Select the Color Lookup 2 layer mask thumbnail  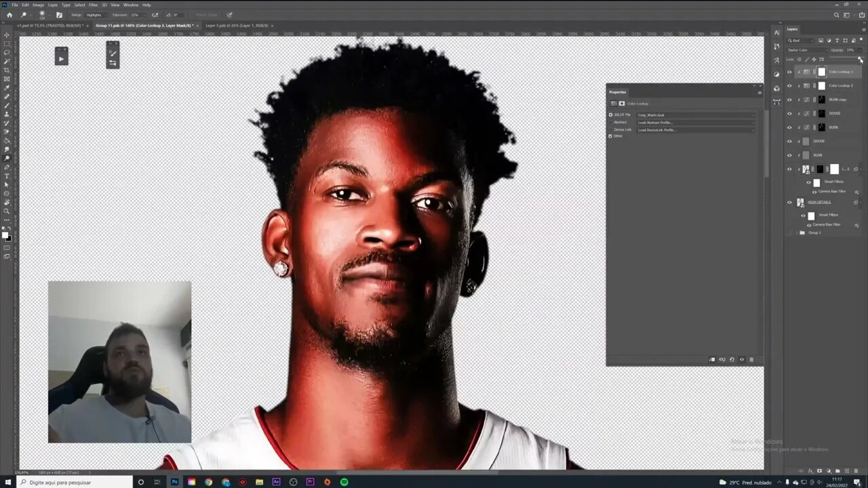pyautogui.click(x=822, y=85)
